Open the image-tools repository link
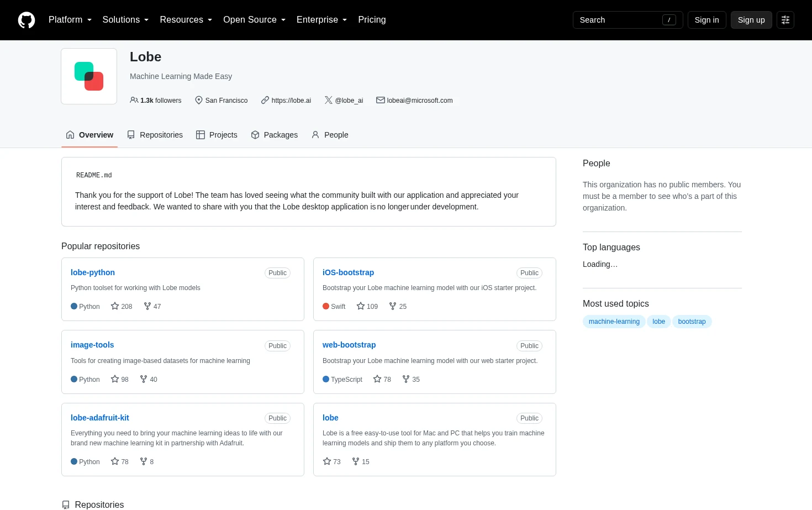Screen dimensions: 812x510 click(92, 345)
